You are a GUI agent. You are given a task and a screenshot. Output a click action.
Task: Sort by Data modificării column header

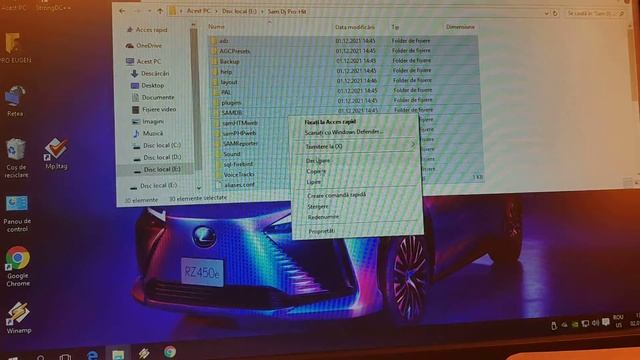point(355,27)
